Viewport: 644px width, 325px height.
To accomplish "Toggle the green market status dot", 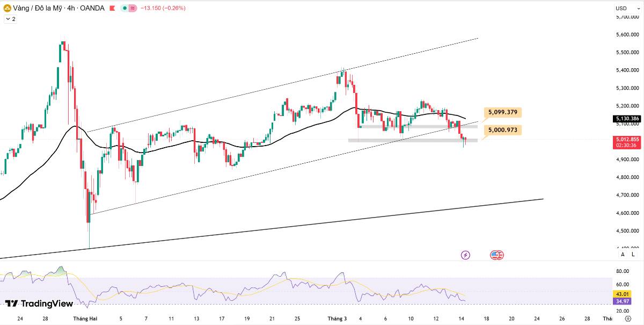I will click(125, 8).
